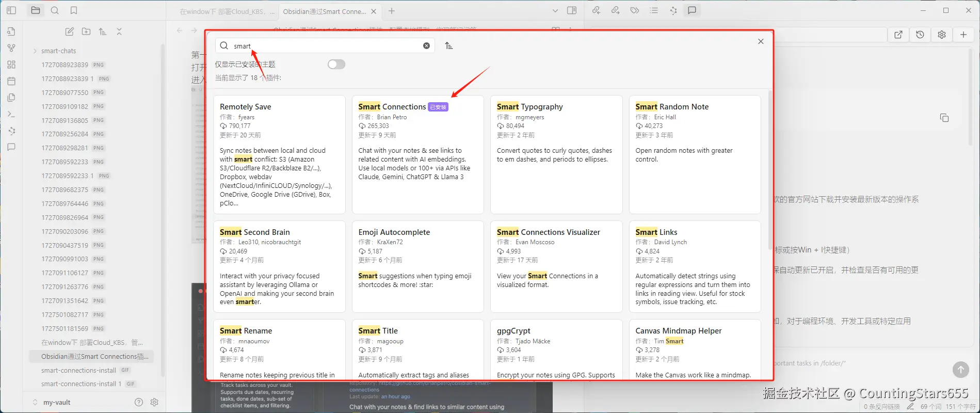Toggle editing mode pencil in status bar

pyautogui.click(x=910, y=407)
